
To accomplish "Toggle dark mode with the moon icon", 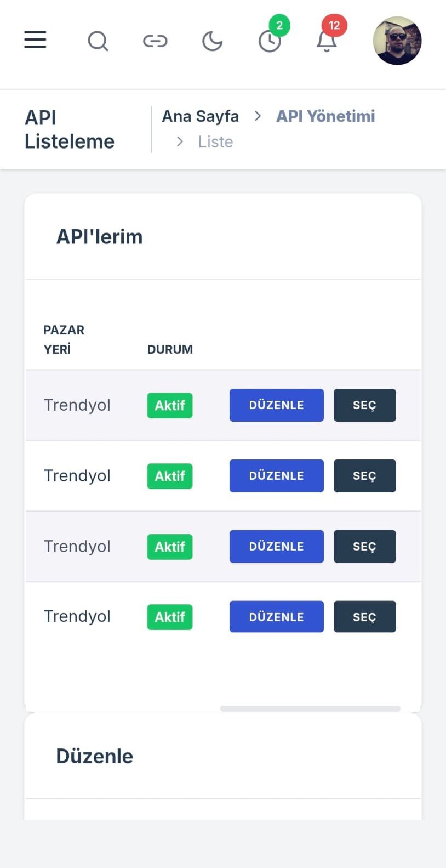I will click(212, 41).
